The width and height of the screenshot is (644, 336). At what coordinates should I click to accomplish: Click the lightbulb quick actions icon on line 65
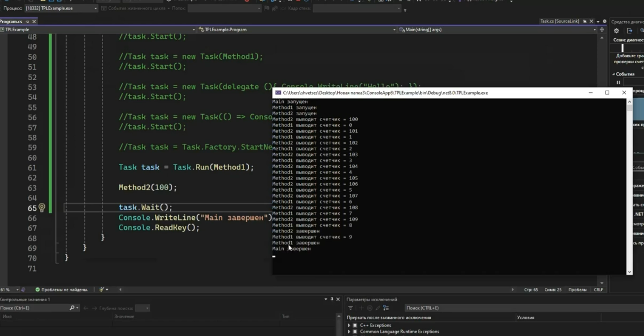pyautogui.click(x=42, y=208)
